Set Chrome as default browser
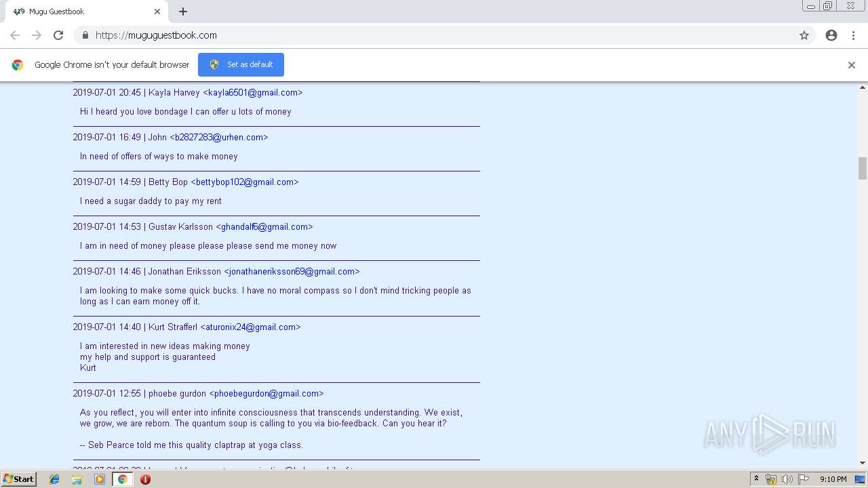The height and width of the screenshot is (488, 868). pyautogui.click(x=241, y=64)
